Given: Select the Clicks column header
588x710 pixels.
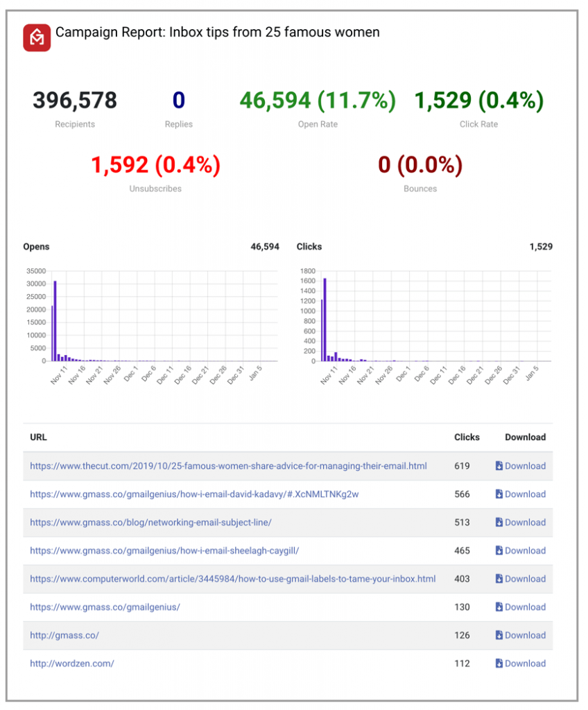Looking at the screenshot, I should coord(467,438).
